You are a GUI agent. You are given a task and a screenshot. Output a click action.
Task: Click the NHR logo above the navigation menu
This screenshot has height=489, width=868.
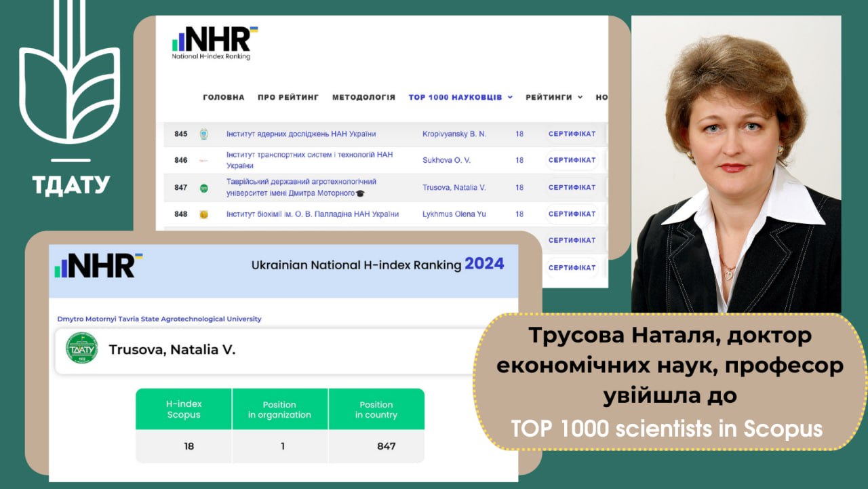pyautogui.click(x=215, y=43)
